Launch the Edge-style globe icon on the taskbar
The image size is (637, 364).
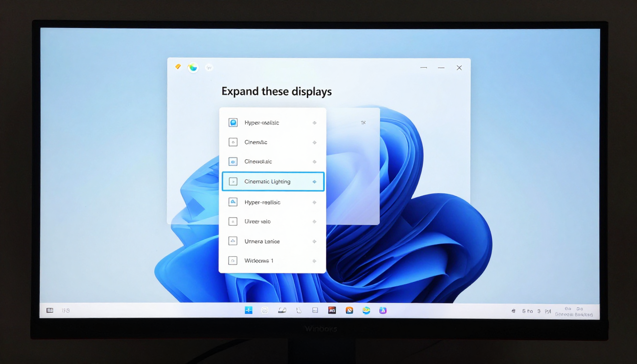(x=366, y=310)
